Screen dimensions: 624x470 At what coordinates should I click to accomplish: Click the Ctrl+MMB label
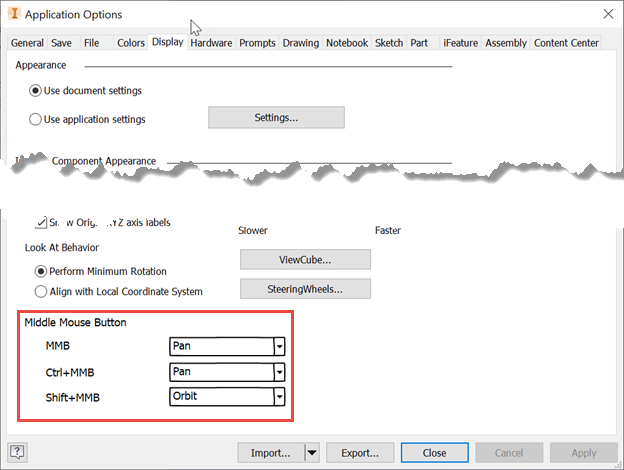tap(70, 372)
